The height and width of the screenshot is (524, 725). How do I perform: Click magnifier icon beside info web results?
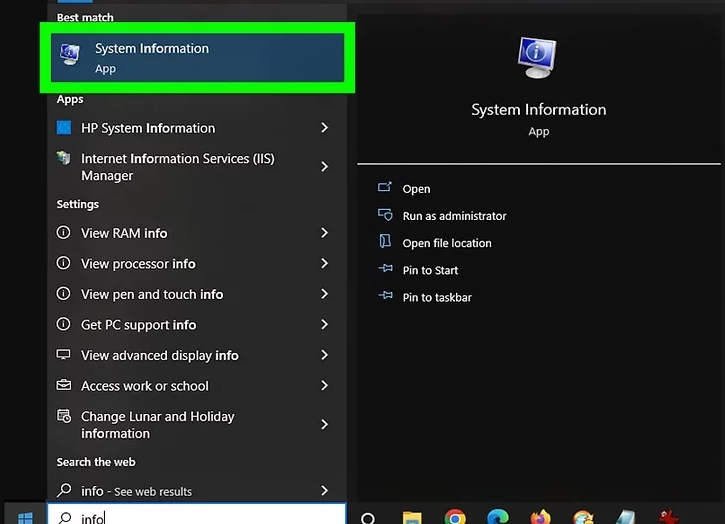point(64,490)
